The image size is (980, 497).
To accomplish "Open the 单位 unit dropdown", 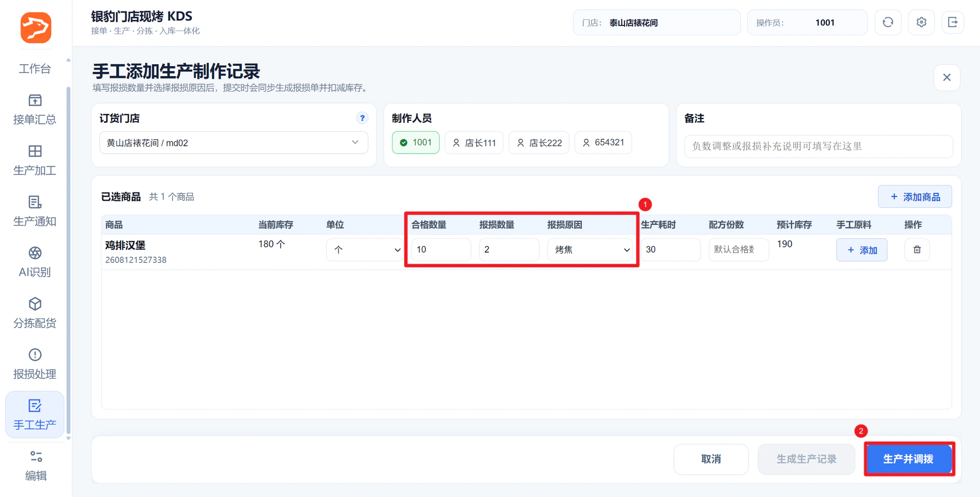I will (x=364, y=250).
